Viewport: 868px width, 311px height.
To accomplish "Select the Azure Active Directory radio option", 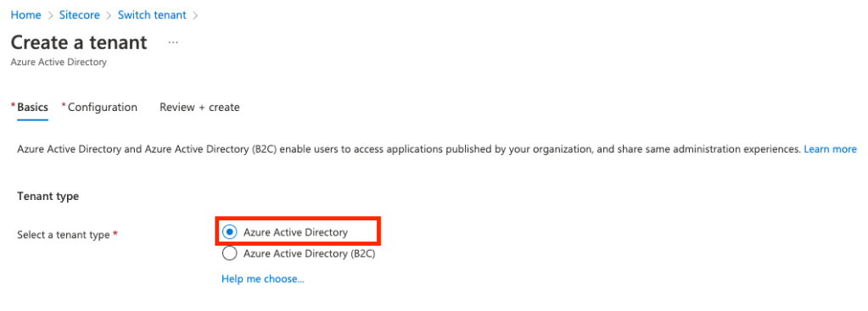I will (229, 232).
